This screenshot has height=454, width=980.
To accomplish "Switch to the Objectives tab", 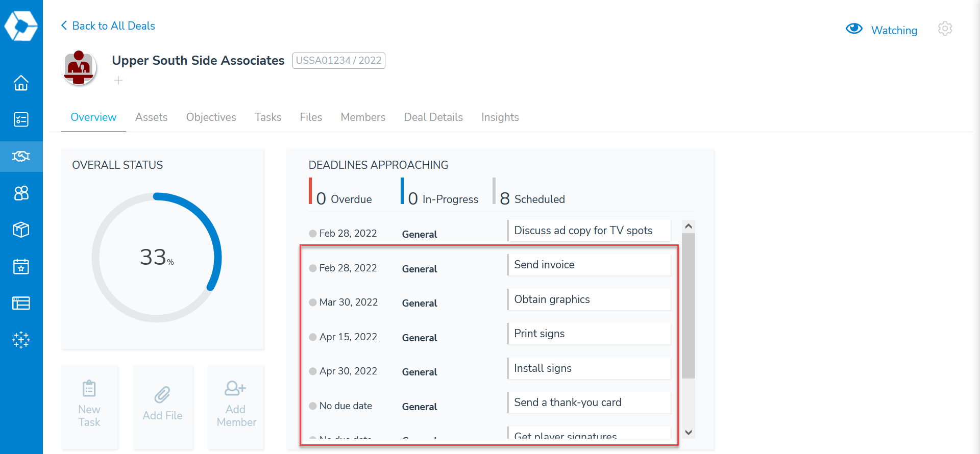I will [211, 117].
